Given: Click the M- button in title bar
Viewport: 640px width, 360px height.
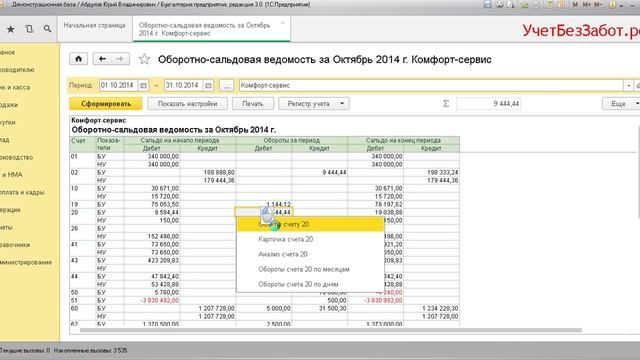Looking at the screenshot, I should 598,4.
